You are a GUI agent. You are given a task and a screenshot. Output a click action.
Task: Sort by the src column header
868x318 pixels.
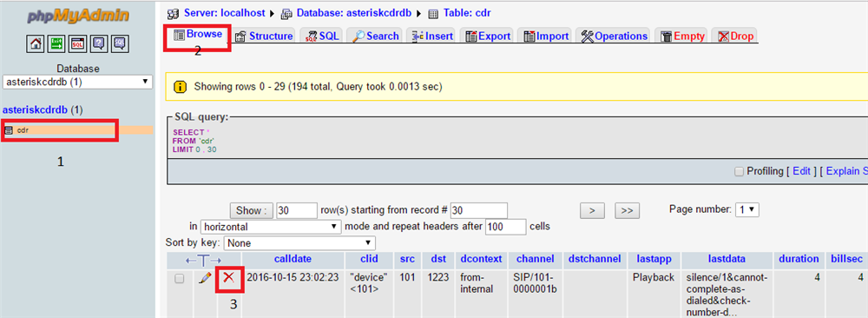tap(407, 259)
